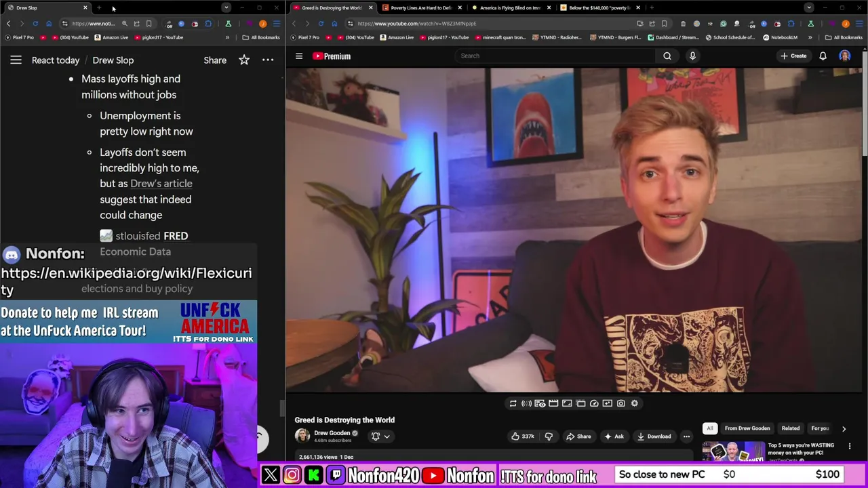This screenshot has width=868, height=488.
Task: Take a video screenshot with camera icon
Action: coord(621,403)
